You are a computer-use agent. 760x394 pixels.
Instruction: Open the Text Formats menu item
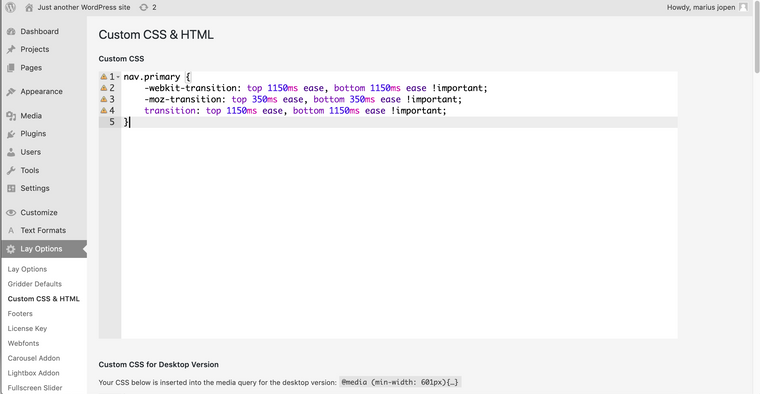click(44, 231)
